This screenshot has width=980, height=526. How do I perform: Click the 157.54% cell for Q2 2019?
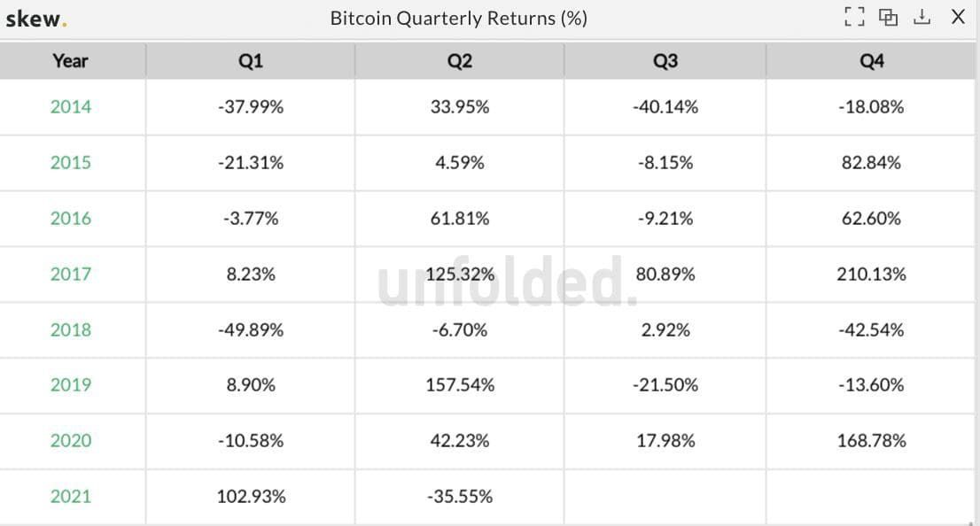coord(460,385)
